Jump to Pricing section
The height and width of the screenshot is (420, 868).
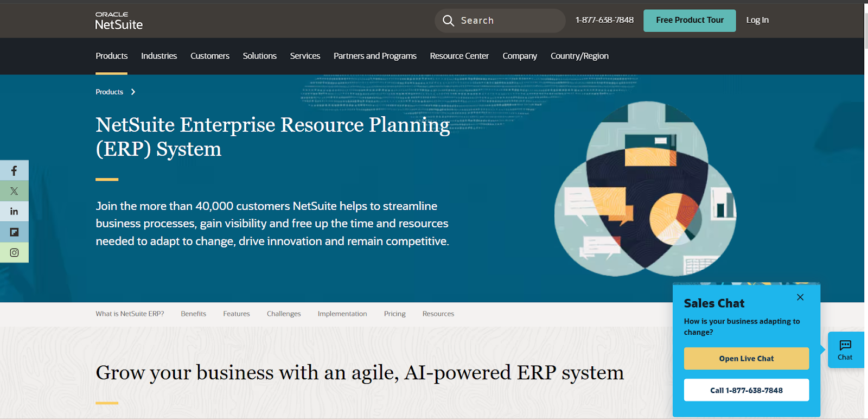(x=395, y=314)
